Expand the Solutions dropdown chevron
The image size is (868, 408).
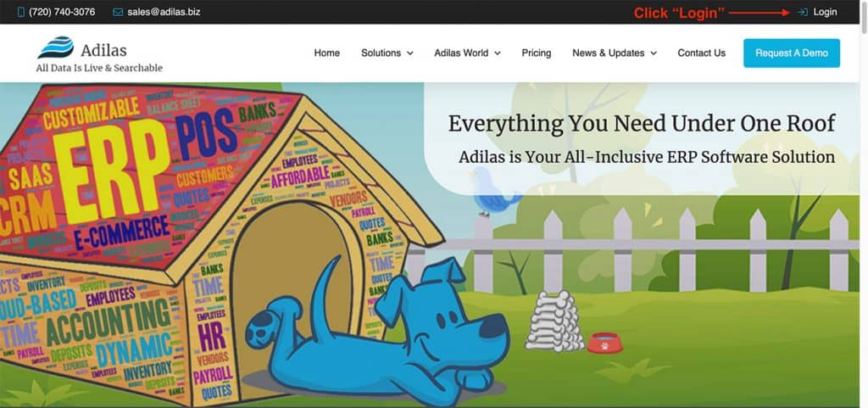(410, 53)
